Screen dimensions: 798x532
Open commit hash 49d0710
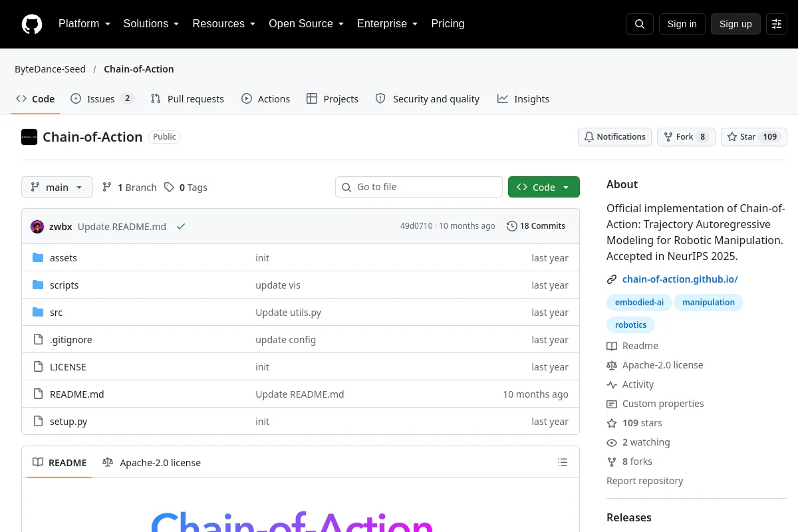(416, 226)
